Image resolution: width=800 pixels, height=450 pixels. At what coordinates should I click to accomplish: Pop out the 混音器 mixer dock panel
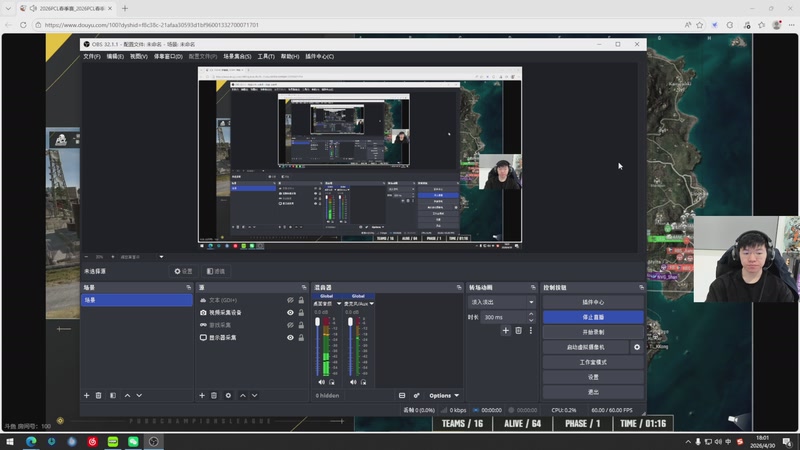click(459, 288)
